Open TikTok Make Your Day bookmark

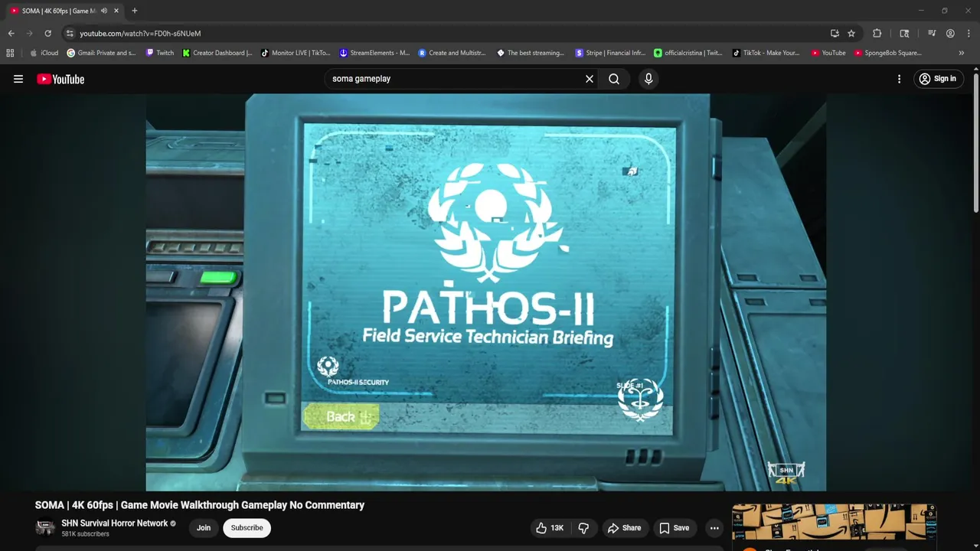tap(766, 53)
